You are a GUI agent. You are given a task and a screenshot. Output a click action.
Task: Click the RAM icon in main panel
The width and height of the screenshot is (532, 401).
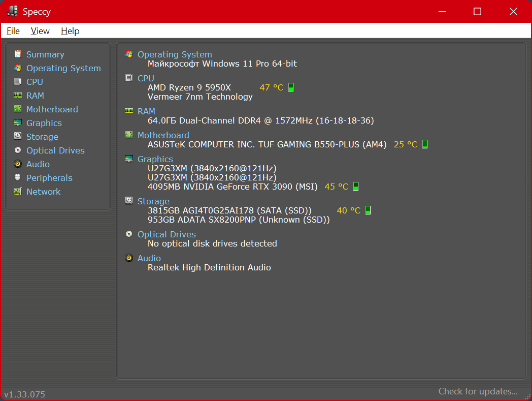click(129, 111)
